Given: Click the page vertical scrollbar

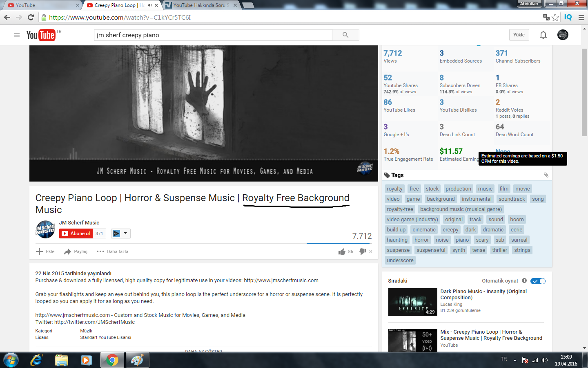Looking at the screenshot, I should pos(584,92).
